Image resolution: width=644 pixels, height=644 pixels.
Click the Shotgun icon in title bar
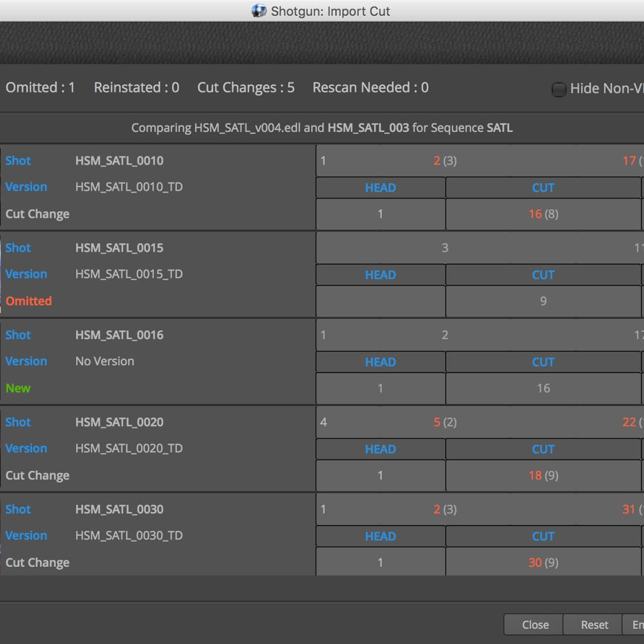click(259, 11)
